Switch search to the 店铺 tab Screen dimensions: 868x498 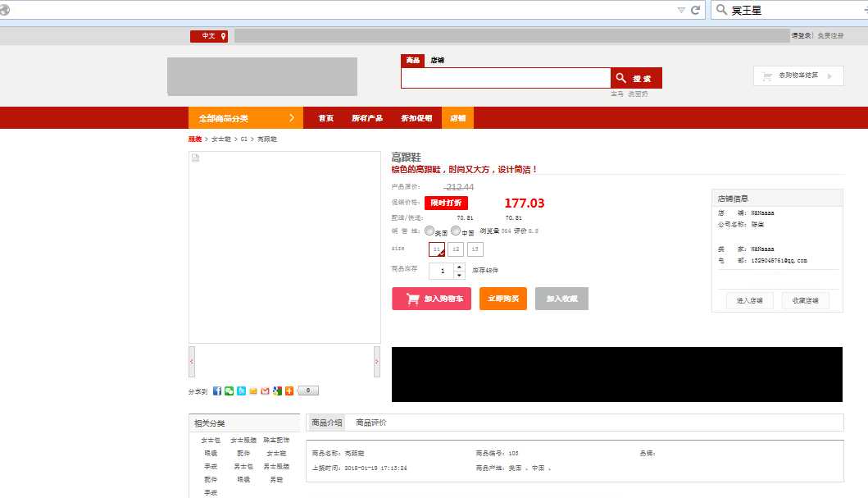(x=438, y=61)
